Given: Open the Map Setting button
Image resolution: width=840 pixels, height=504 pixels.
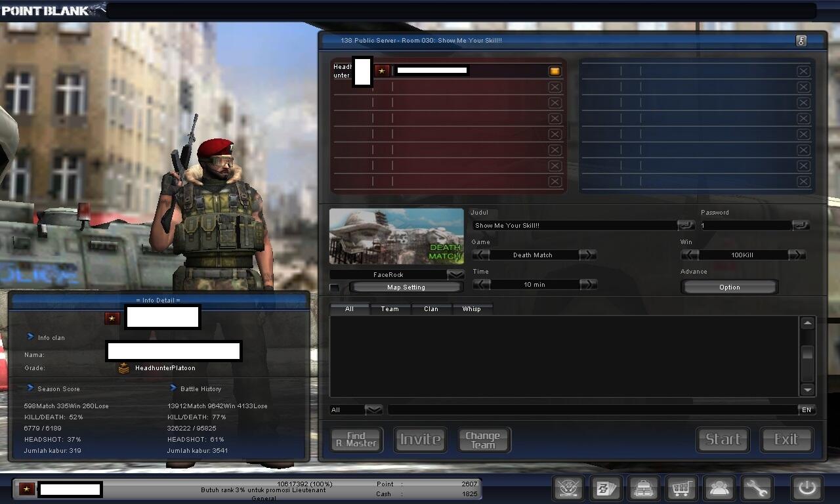Looking at the screenshot, I should click(x=406, y=287).
